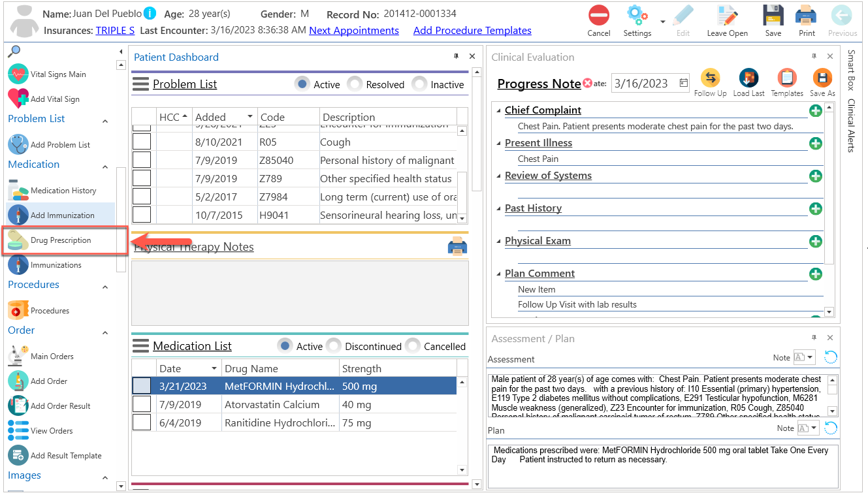Open progress note Templates icon
This screenshot has width=868, height=493.
pyautogui.click(x=787, y=78)
